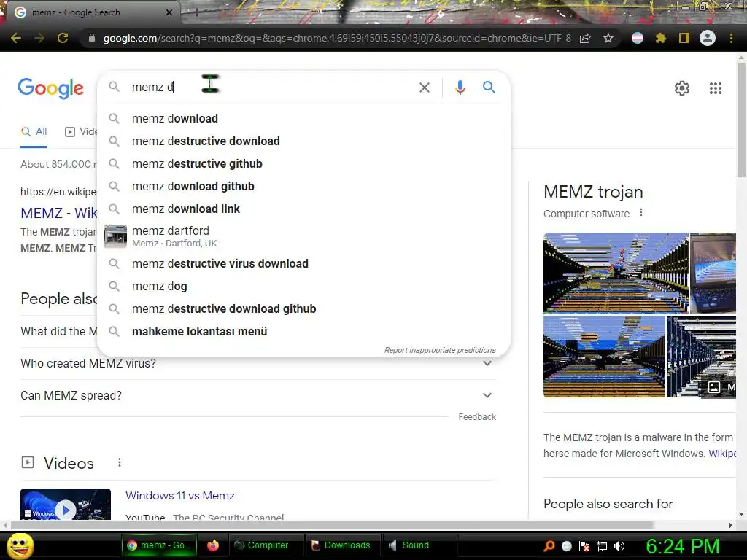Click the tray flag notification icon
The width and height of the screenshot is (747, 560).
(x=584, y=546)
